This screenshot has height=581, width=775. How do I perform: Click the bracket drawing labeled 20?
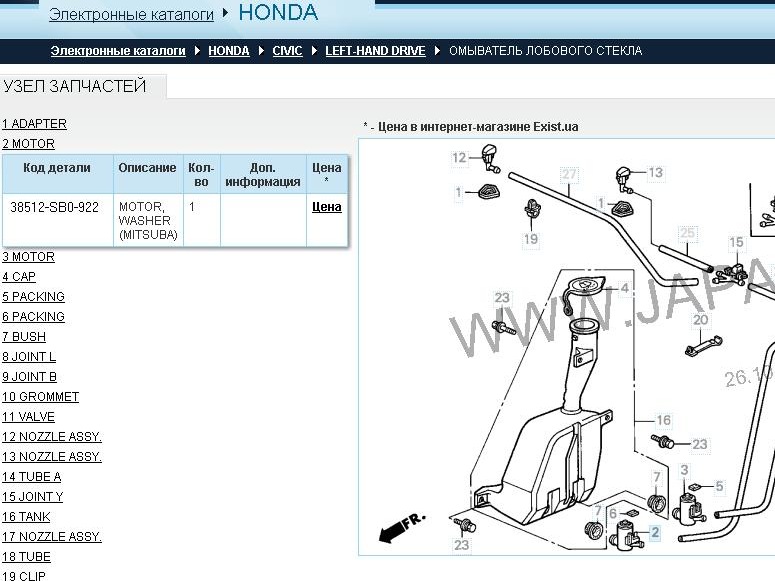(x=703, y=346)
